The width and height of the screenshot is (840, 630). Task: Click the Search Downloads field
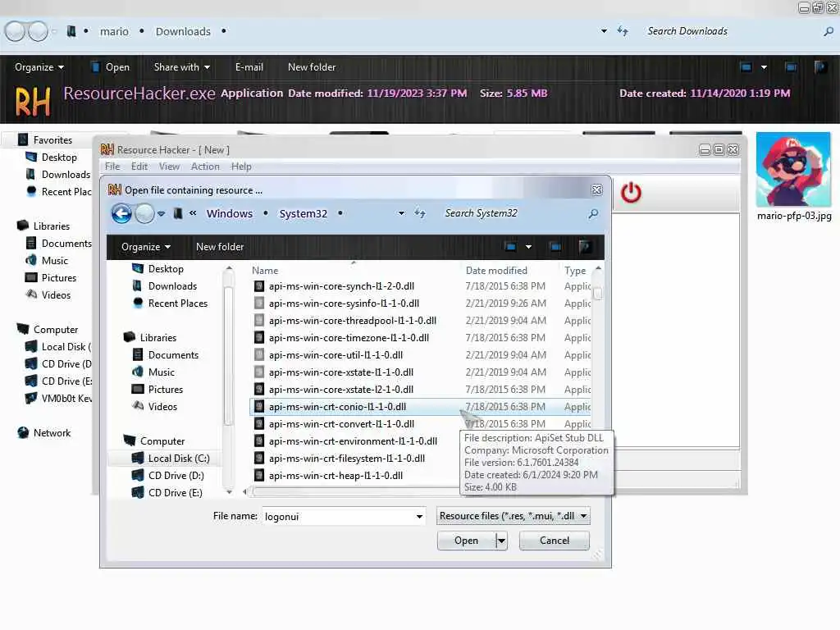point(733,31)
